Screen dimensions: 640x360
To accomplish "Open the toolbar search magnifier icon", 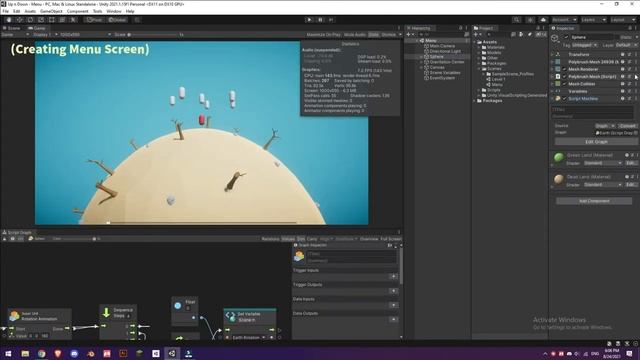I will tap(517, 20).
